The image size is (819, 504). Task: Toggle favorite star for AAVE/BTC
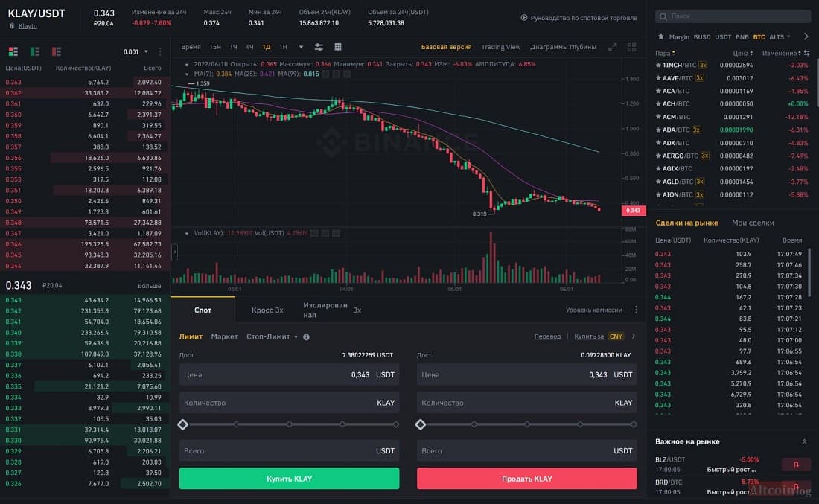click(x=658, y=78)
